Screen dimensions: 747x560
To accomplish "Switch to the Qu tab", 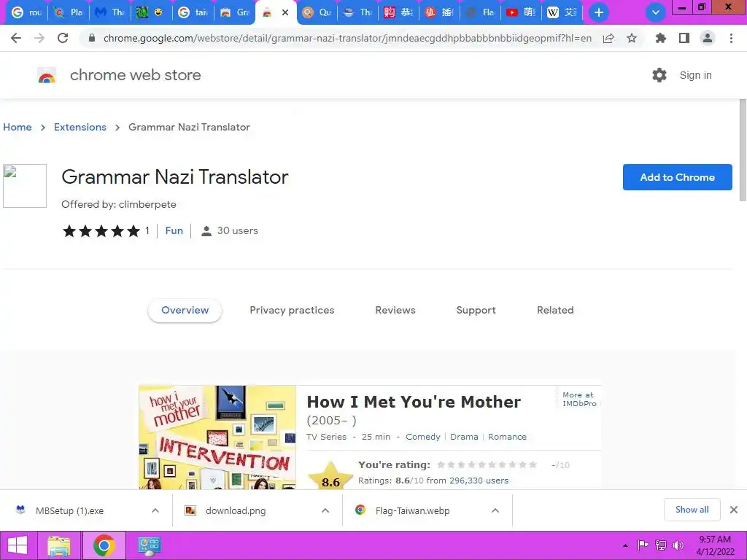I will (317, 12).
